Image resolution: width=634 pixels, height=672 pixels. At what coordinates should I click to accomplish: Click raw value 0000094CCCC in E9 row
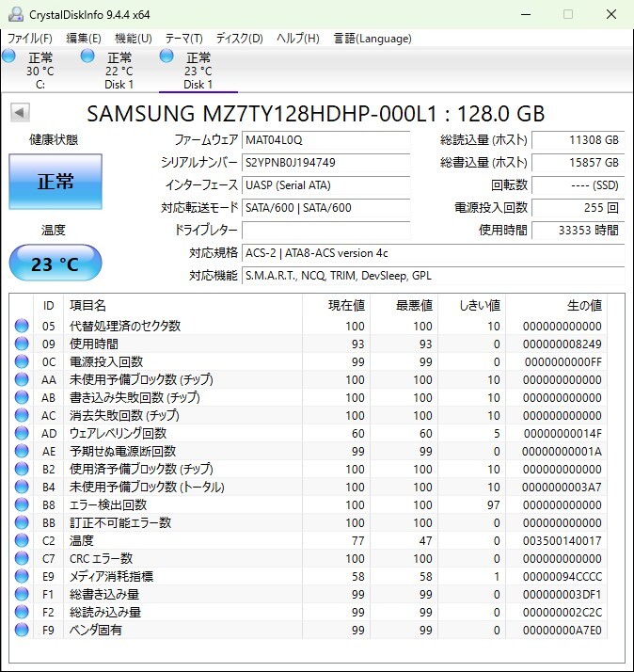[562, 577]
